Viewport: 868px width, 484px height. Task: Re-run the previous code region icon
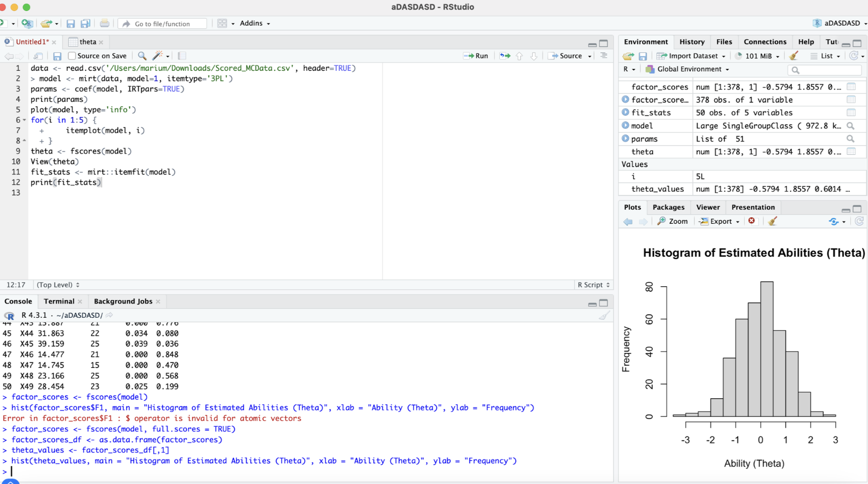coord(505,56)
